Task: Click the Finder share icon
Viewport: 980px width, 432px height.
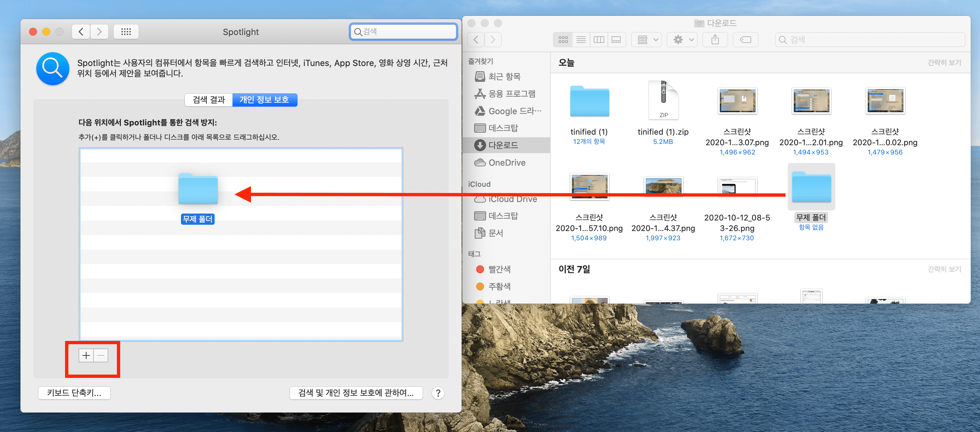Action: pos(715,40)
